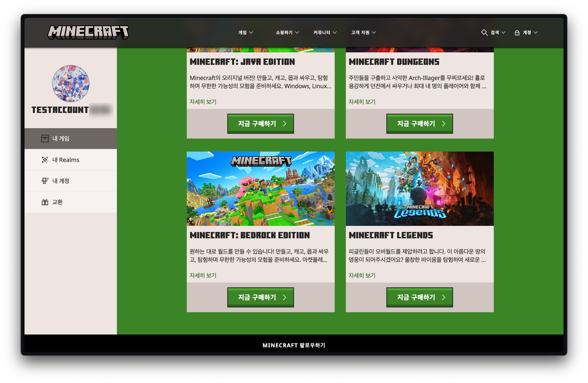The width and height of the screenshot is (588, 383).
Task: Expand the 고객 지원 dropdown chevron
Action: 374,33
